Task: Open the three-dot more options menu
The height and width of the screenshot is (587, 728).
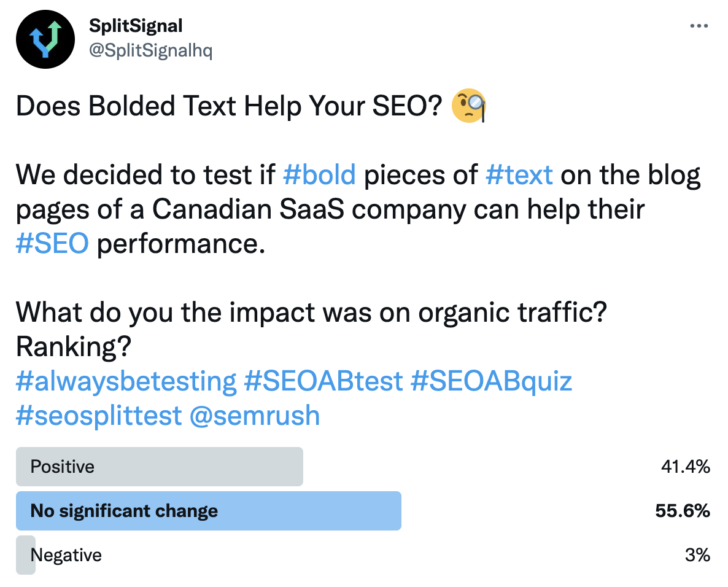Action: point(699,26)
